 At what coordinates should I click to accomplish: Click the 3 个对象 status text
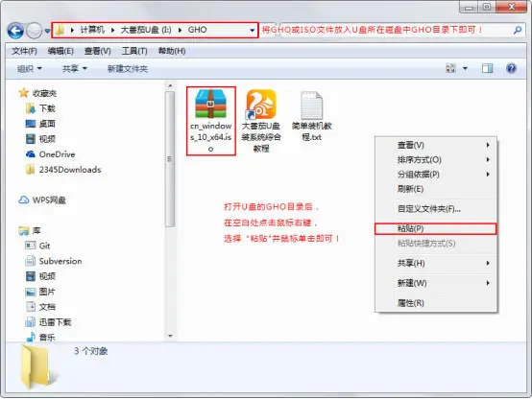[91, 351]
